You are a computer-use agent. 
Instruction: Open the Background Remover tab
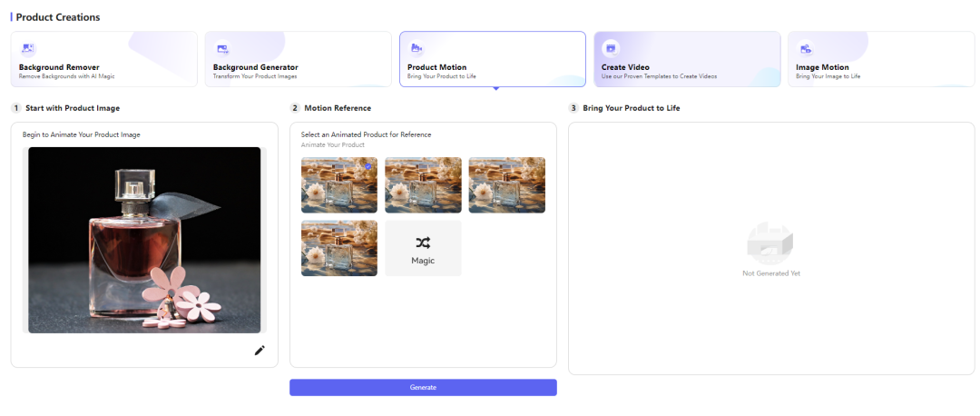(103, 59)
